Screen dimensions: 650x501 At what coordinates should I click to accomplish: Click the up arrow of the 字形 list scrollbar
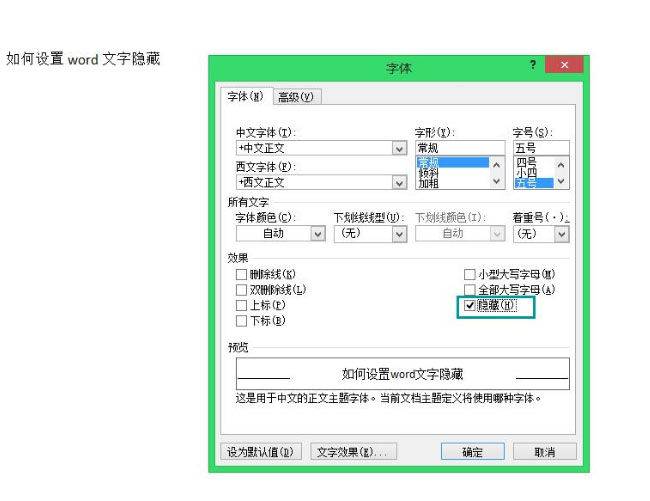(497, 165)
